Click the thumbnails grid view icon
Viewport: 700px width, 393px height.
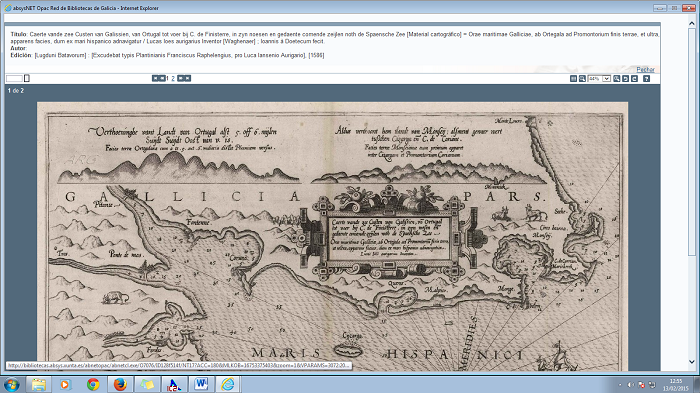574,78
